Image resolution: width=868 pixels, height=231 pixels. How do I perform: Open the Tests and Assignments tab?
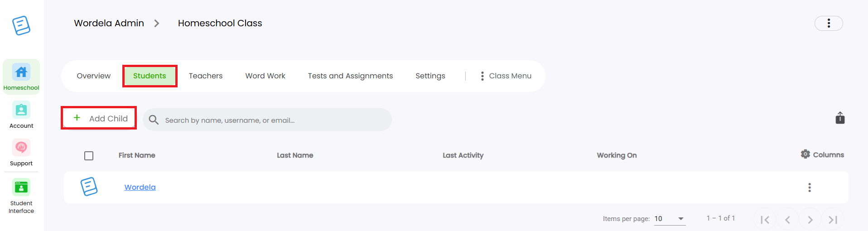coord(350,76)
